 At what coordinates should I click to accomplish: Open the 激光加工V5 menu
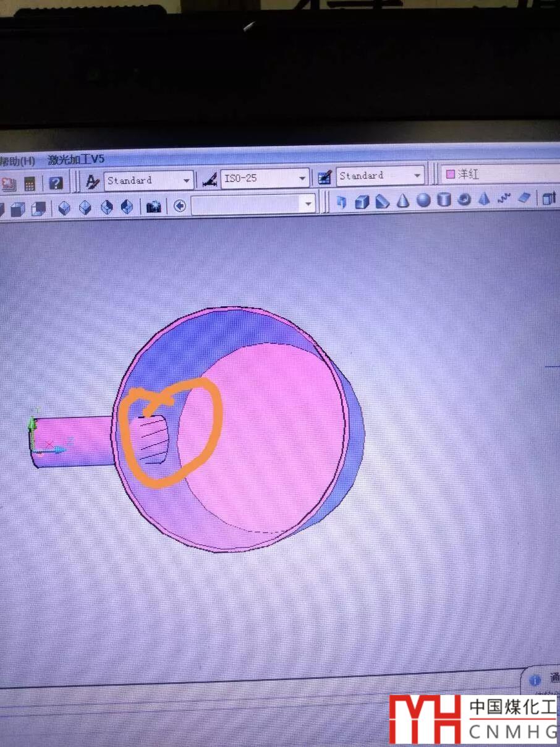click(x=76, y=160)
